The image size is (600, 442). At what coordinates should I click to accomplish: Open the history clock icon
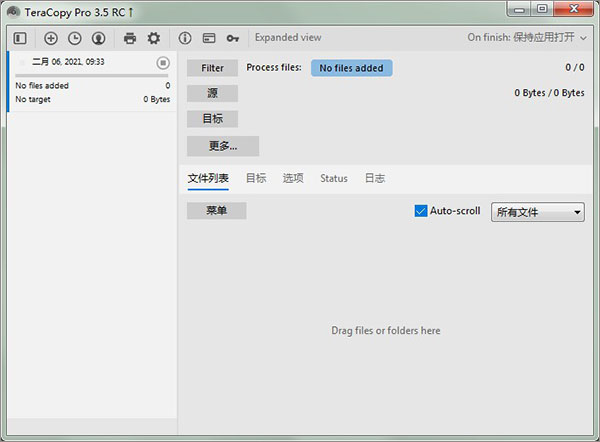(75, 38)
